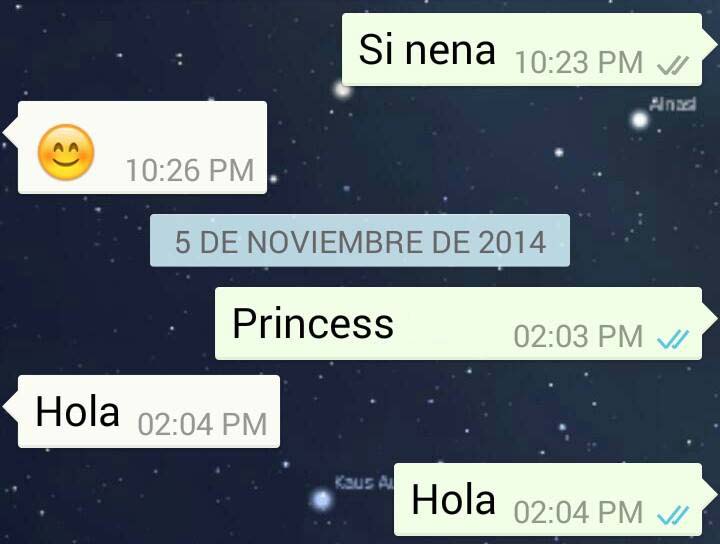Tap the 10:26 PM timestamp
This screenshot has height=544, width=720.
pyautogui.click(x=190, y=170)
